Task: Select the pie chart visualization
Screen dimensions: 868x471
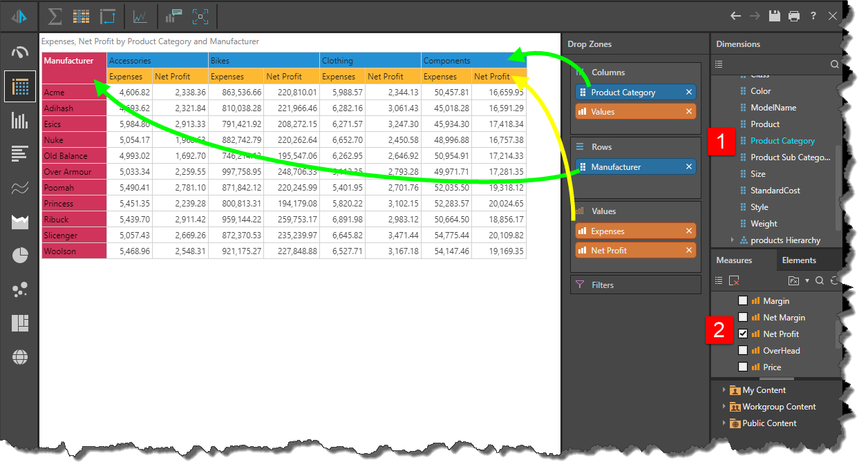Action: 20,256
